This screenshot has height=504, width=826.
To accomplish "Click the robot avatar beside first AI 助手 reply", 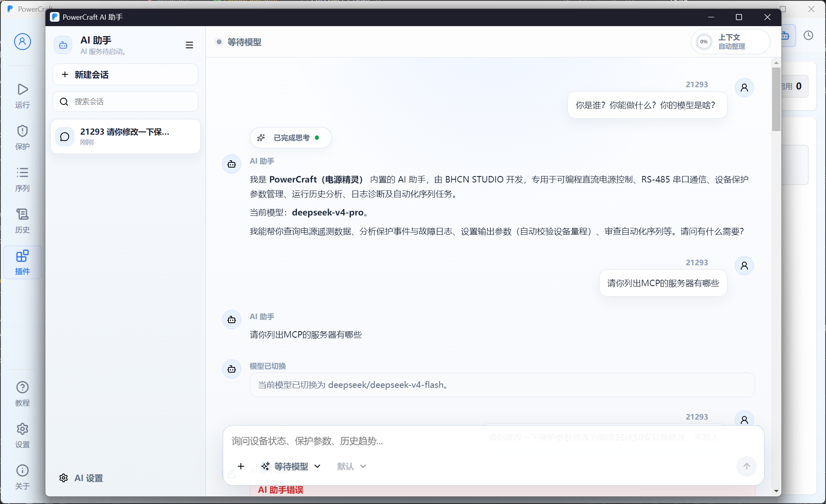I will coord(232,164).
